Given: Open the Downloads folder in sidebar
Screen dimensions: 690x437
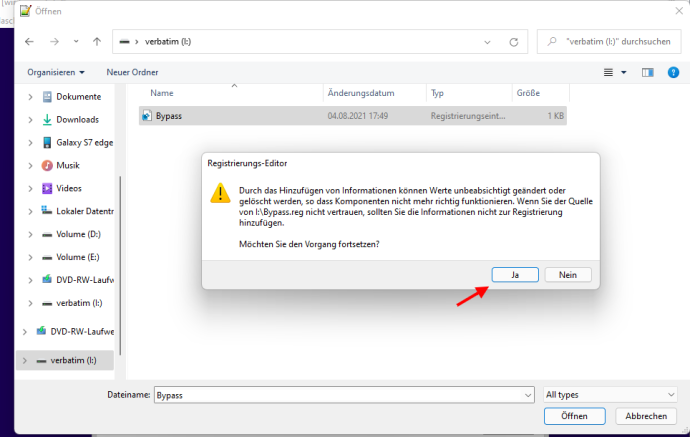Looking at the screenshot, I should pos(76,119).
